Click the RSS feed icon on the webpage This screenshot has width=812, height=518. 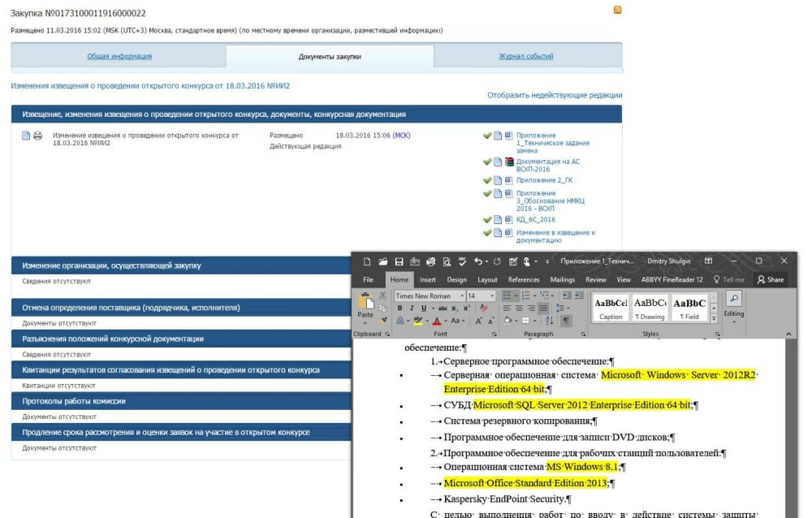click(x=617, y=10)
